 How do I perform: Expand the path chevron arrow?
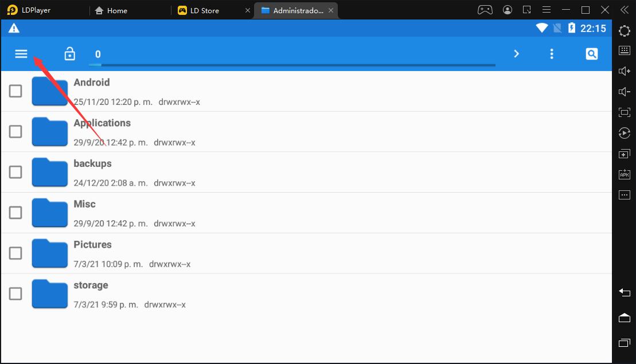point(516,53)
